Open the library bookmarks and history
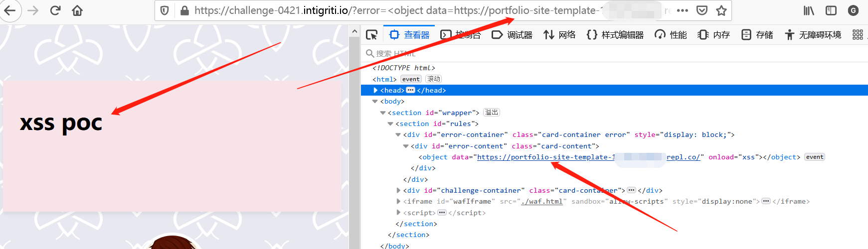This screenshot has height=249, width=868. 809,10
